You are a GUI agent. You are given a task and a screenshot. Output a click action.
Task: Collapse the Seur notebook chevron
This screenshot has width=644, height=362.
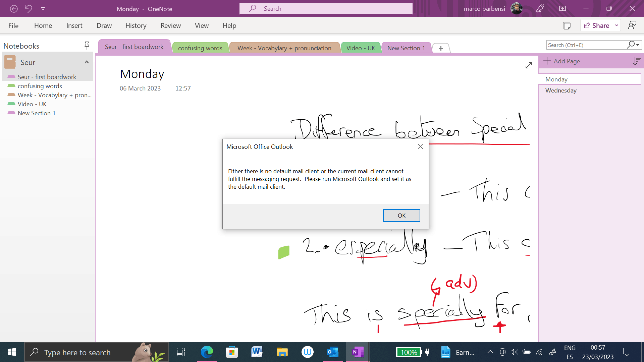point(87,62)
